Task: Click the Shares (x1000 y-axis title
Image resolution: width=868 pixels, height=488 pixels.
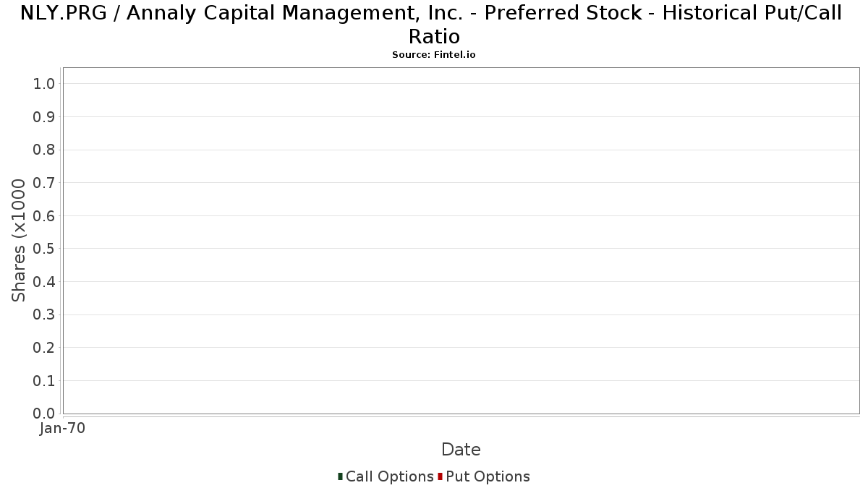Action: pyautogui.click(x=19, y=241)
